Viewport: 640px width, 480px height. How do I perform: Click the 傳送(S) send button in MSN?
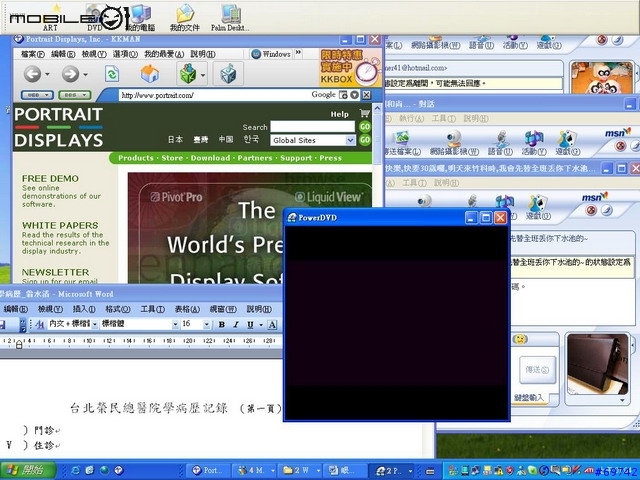point(537,370)
